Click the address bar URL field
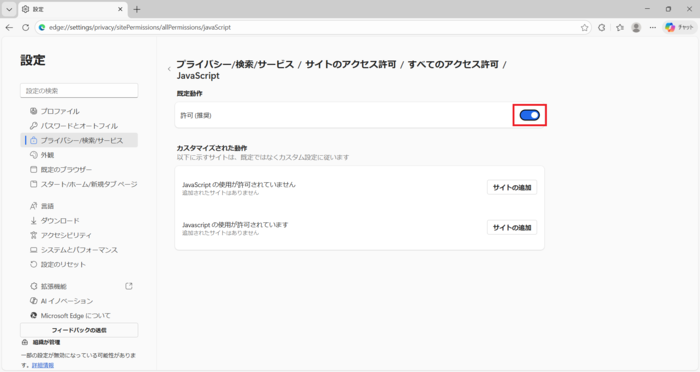 point(312,27)
